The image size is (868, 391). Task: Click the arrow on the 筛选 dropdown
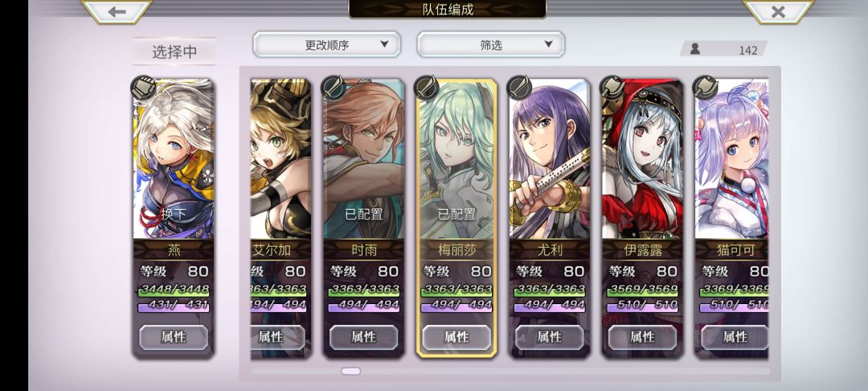point(548,44)
